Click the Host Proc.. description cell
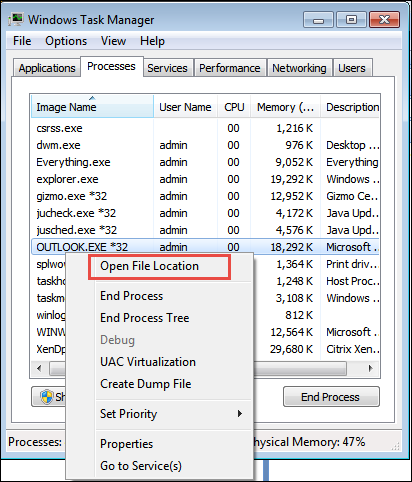This screenshot has width=412, height=482. click(353, 281)
